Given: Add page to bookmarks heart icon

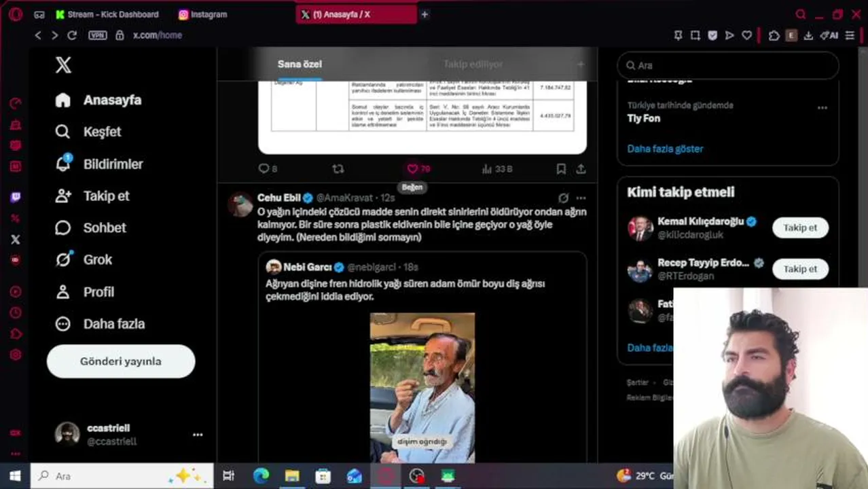Looking at the screenshot, I should pos(746,35).
